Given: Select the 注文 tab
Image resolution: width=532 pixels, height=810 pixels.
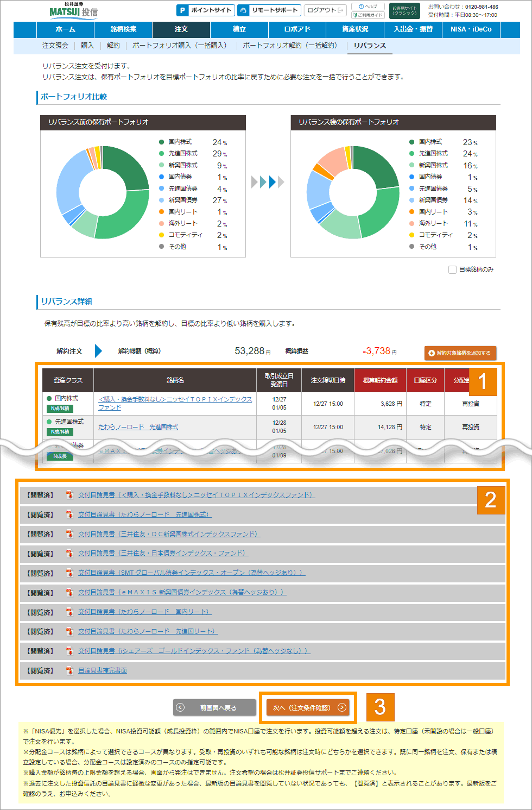Looking at the screenshot, I should tap(181, 29).
